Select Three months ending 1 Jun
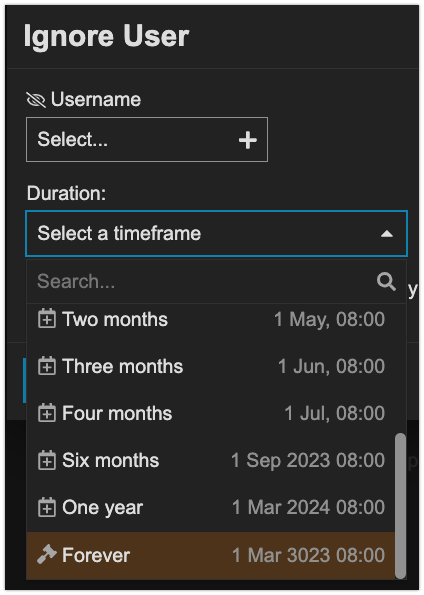The height and width of the screenshot is (595, 424). pos(211,366)
